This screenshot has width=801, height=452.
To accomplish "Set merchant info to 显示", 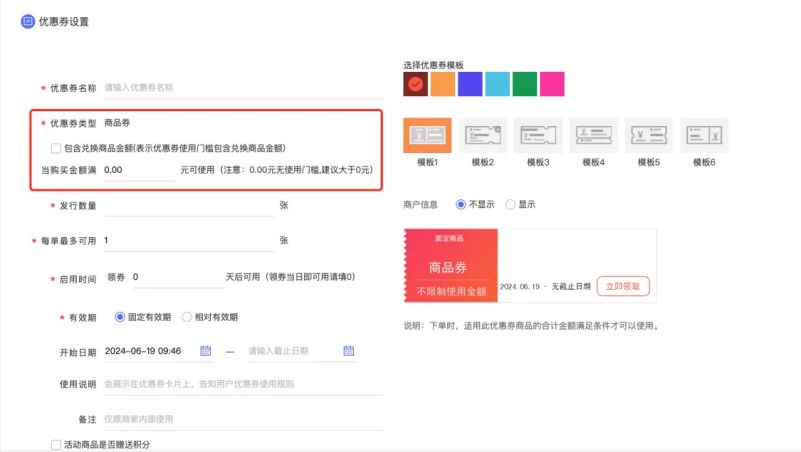I will click(511, 204).
